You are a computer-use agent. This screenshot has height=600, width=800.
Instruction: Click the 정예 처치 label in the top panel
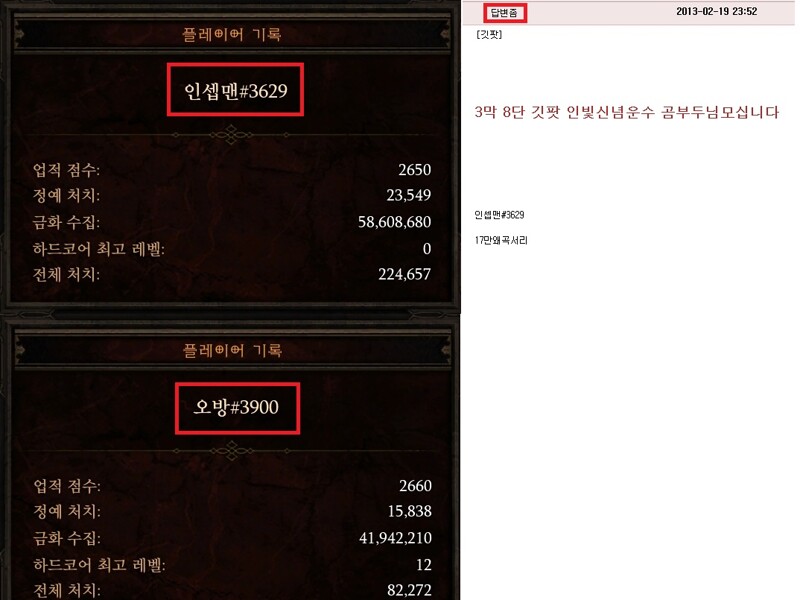[x=66, y=195]
